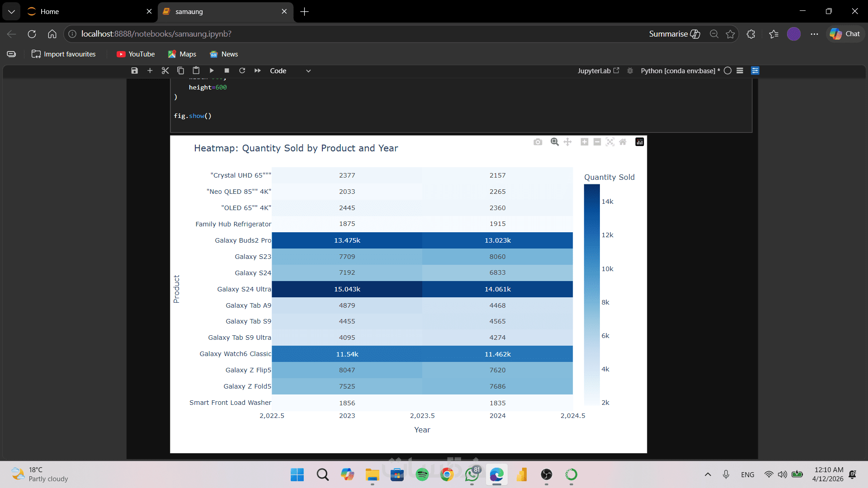Show hidden system tray icons
This screenshot has height=488, width=868.
pyautogui.click(x=708, y=474)
